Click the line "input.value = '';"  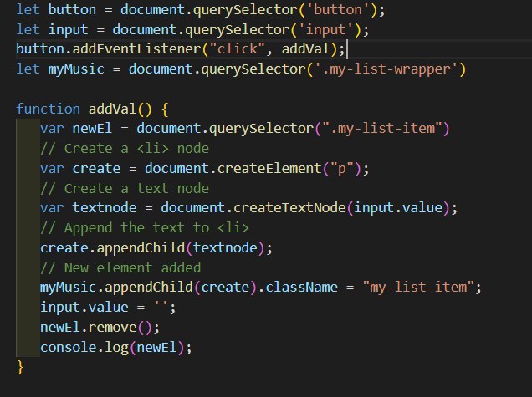(x=108, y=308)
